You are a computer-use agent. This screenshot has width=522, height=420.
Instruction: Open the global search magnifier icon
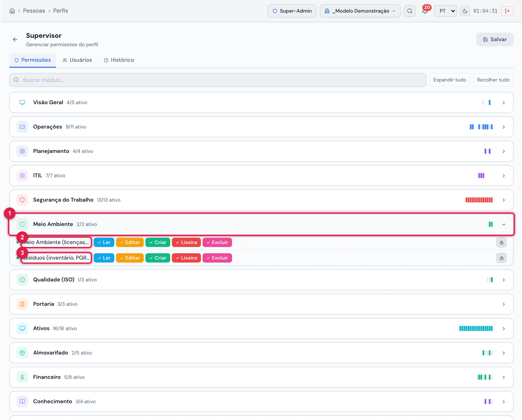[410, 11]
